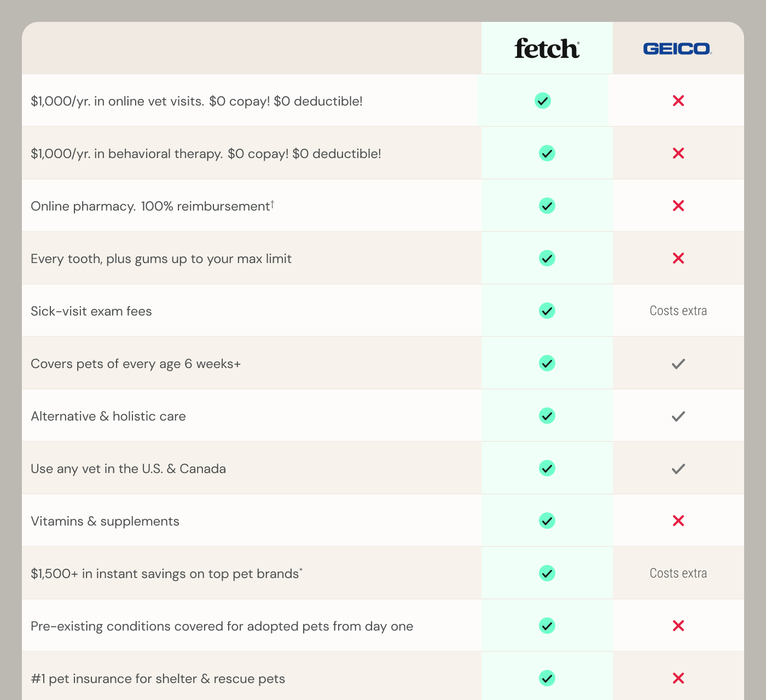766x700 pixels.
Task: Click Fetch checkmark for pre-existing conditions row
Action: 547,626
